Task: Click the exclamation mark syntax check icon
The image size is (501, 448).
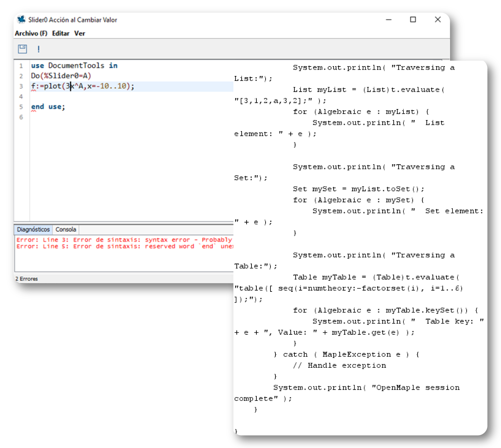Action: pos(39,49)
